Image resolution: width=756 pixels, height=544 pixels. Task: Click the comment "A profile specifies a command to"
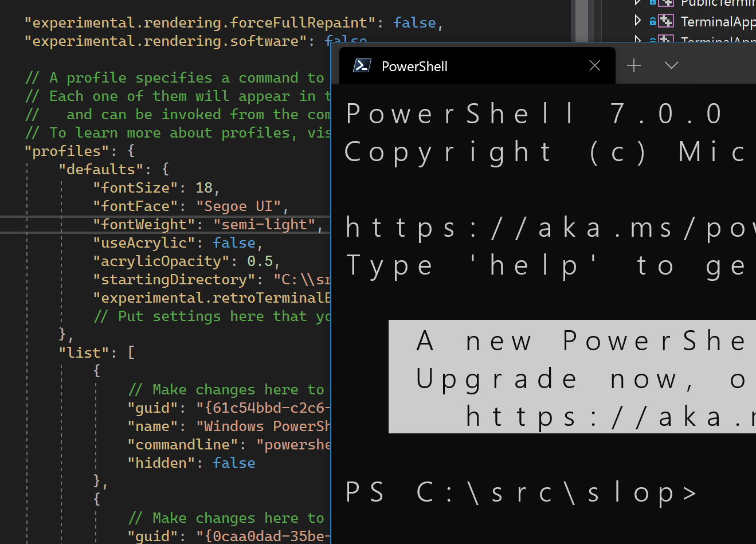(175, 78)
